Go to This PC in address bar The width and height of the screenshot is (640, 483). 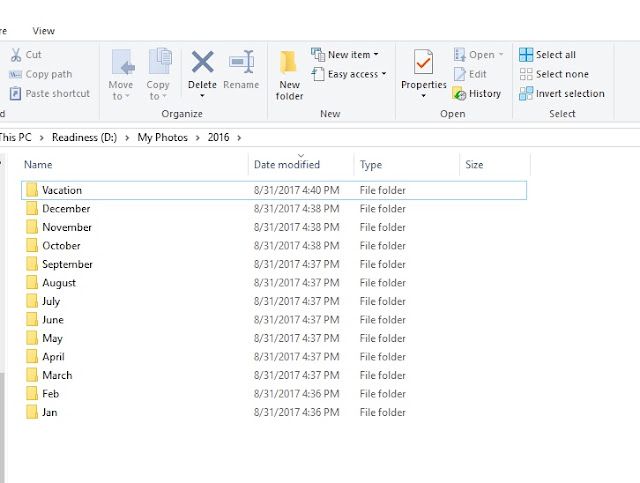pos(15,138)
